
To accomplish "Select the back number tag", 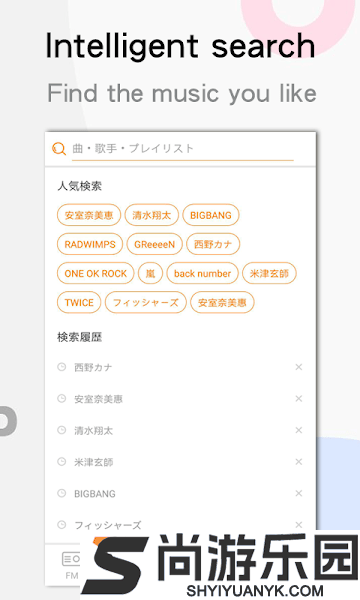I will tap(203, 273).
